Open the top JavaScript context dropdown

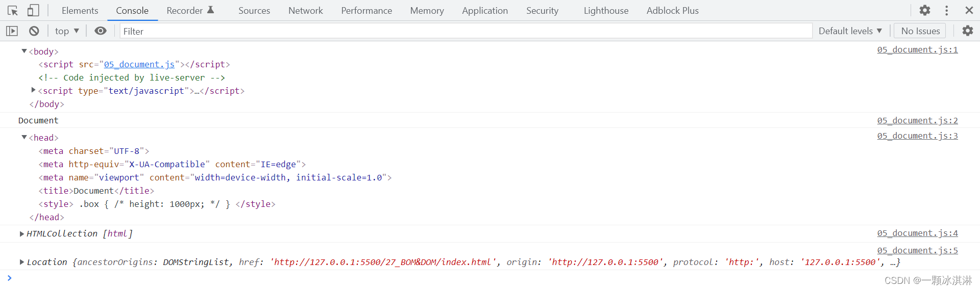click(x=67, y=31)
